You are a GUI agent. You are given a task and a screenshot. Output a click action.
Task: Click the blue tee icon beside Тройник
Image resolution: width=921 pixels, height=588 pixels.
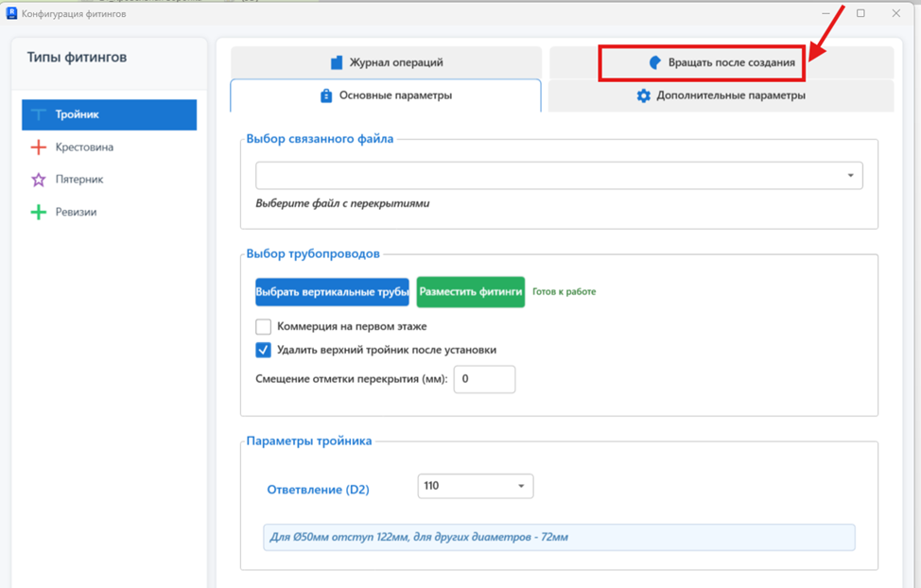click(38, 114)
